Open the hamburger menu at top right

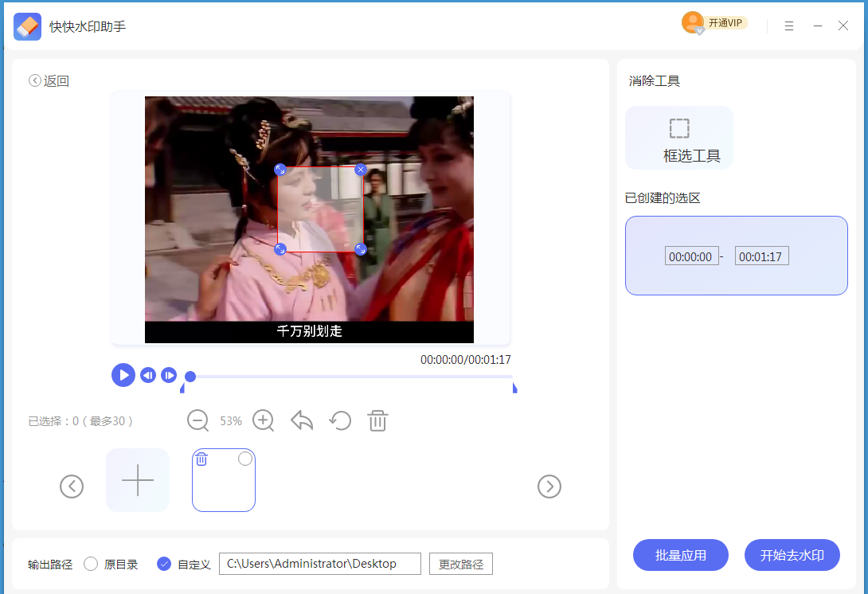point(788,25)
